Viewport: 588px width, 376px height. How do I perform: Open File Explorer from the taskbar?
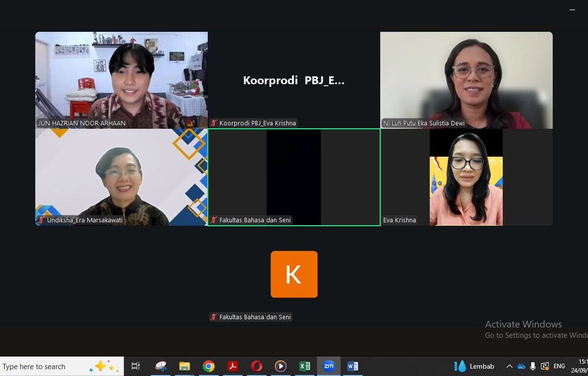click(x=185, y=366)
